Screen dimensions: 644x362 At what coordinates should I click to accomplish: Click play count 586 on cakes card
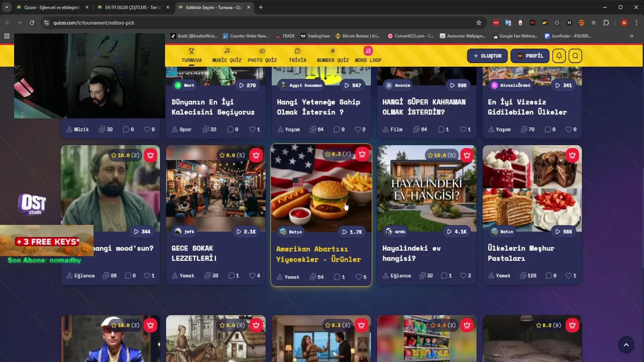click(x=563, y=231)
